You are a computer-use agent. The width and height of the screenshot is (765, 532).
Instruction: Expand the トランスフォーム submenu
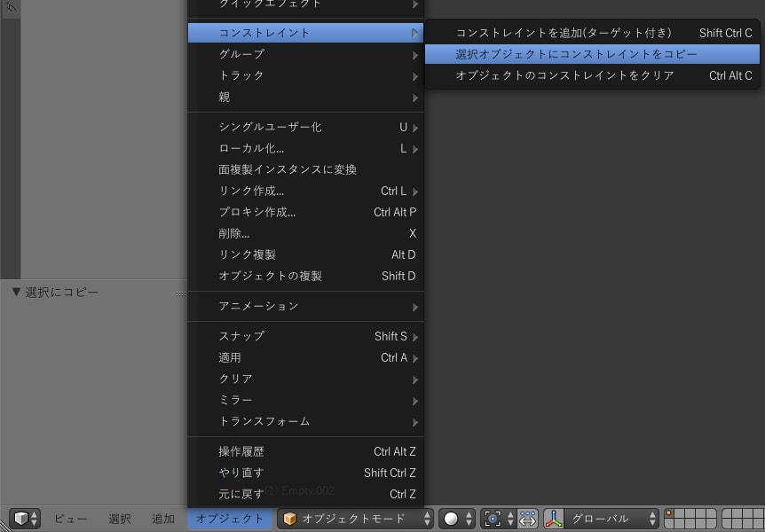306,422
